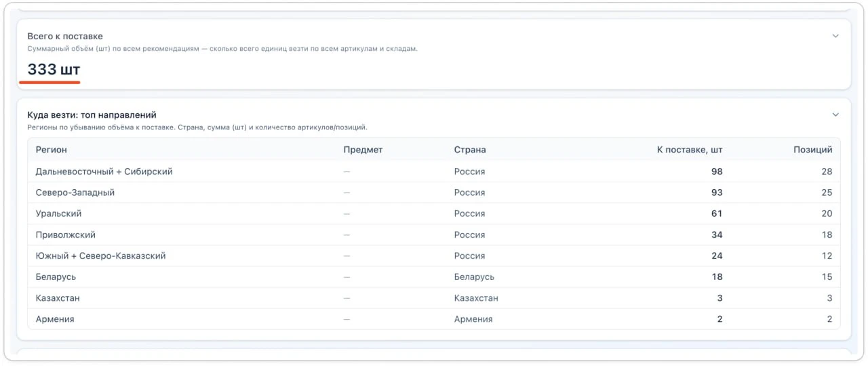
Task: Click the 'Казахстан' region name
Action: pyautogui.click(x=58, y=298)
